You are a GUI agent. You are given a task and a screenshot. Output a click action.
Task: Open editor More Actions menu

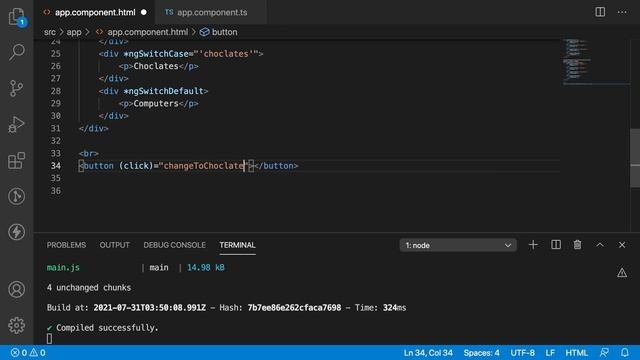pyautogui.click(x=622, y=12)
